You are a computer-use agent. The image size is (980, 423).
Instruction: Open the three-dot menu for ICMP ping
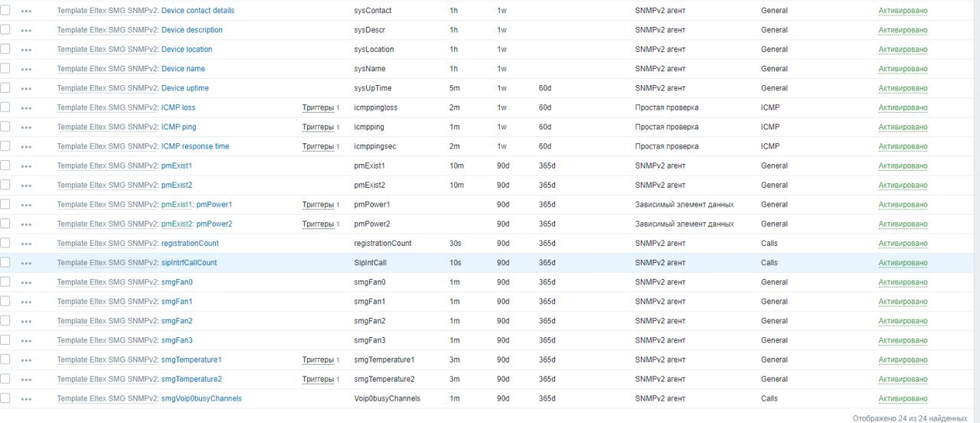(26, 127)
